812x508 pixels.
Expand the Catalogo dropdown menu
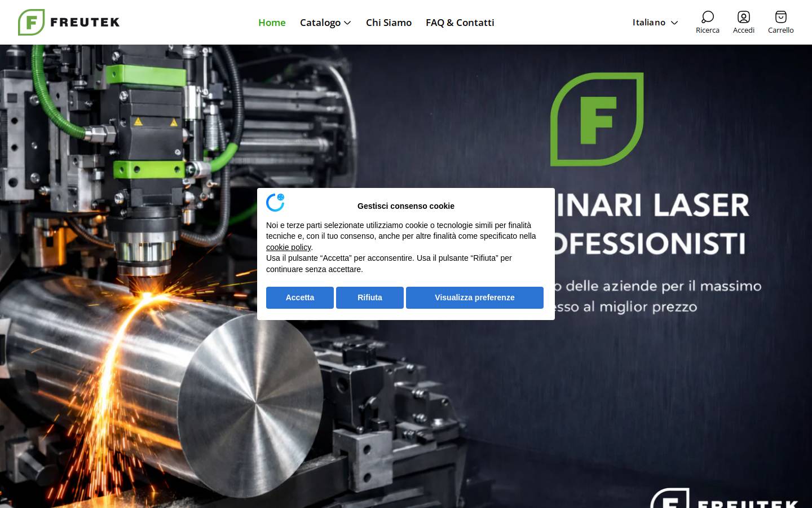[325, 23]
